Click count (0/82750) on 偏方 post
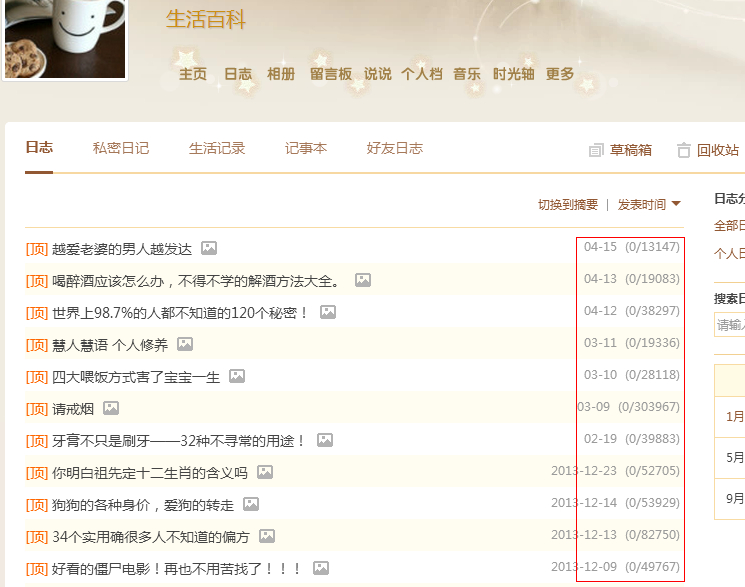Screen dimensions: 745x587 coord(652,535)
